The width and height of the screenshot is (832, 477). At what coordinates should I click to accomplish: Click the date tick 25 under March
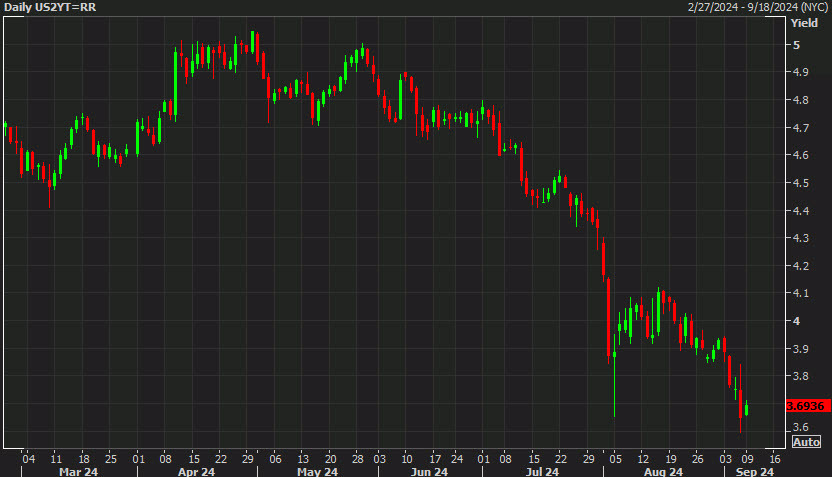click(x=111, y=459)
